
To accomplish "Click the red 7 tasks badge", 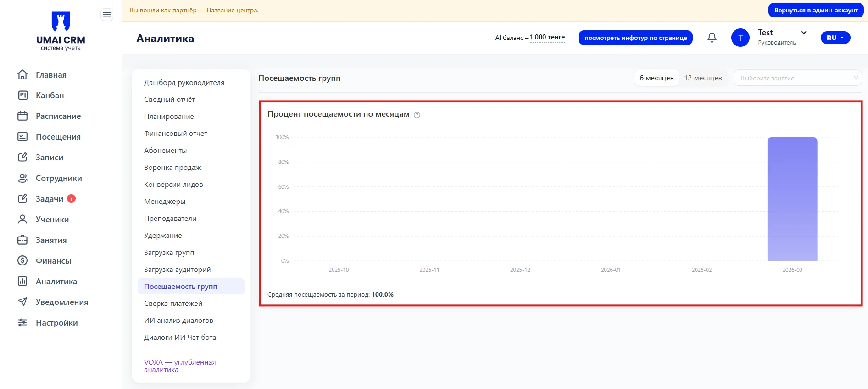I will tap(71, 198).
